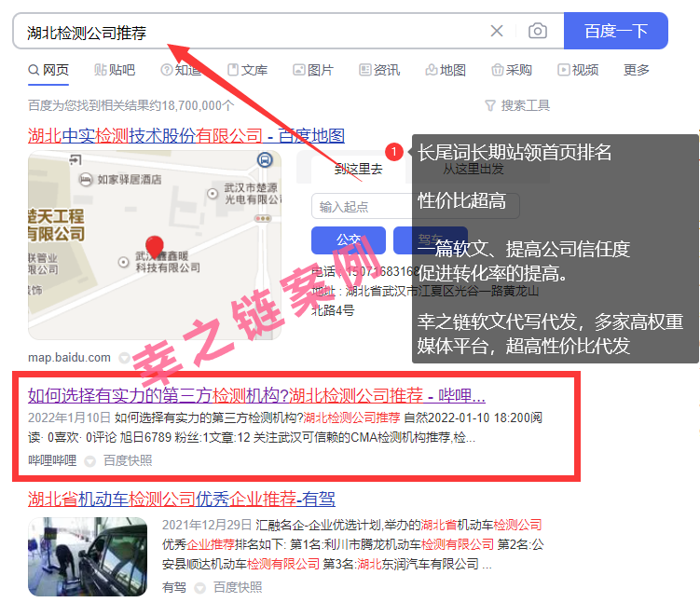Open 湖北中实检测技术股份有限公司 百度地图 result

pyautogui.click(x=186, y=136)
